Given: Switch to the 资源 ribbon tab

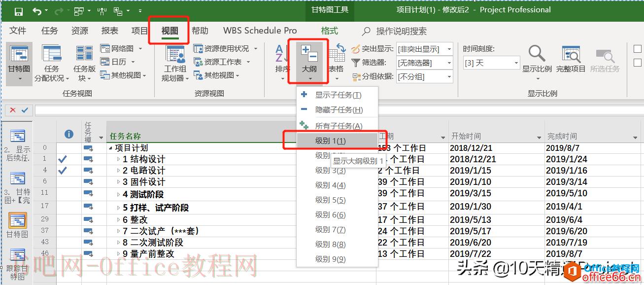Looking at the screenshot, I should (x=79, y=31).
